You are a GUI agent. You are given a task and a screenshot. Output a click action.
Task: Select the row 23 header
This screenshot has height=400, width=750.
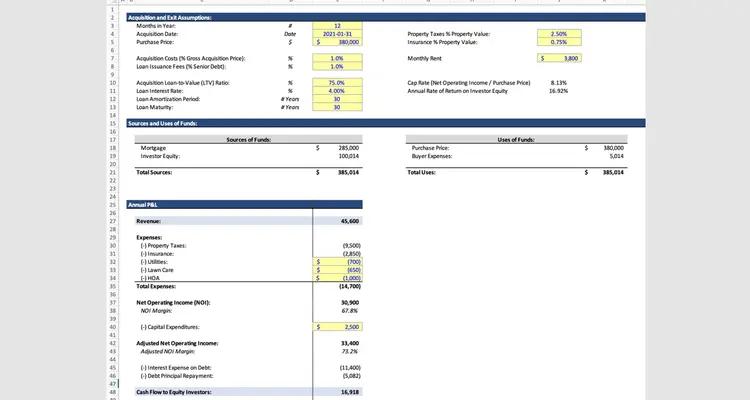(113, 189)
